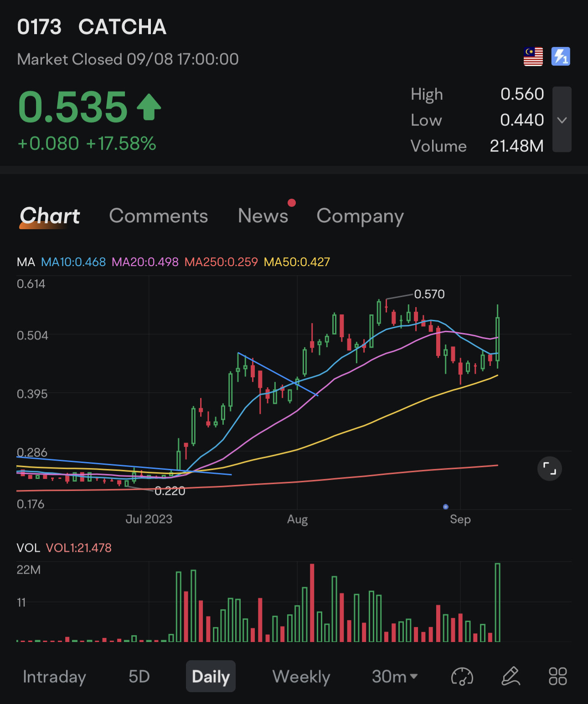588x704 pixels.
Task: Select the pencil drawing tool icon
Action: pos(511,676)
